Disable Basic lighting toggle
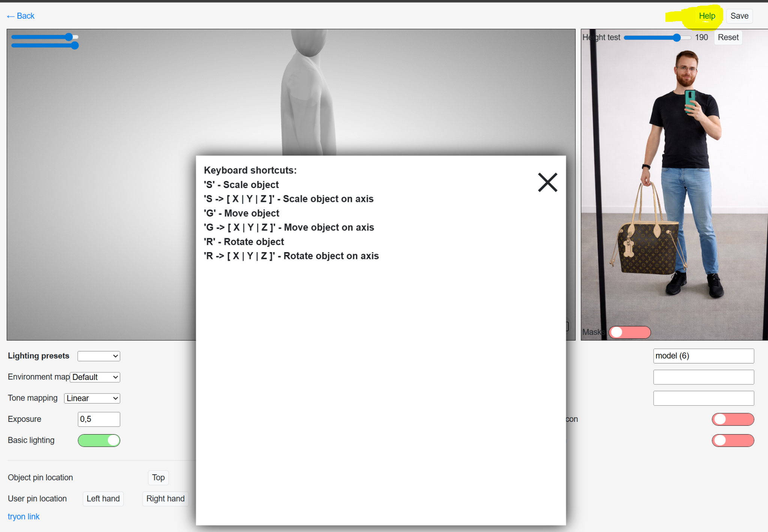Image resolution: width=768 pixels, height=532 pixels. tap(99, 441)
